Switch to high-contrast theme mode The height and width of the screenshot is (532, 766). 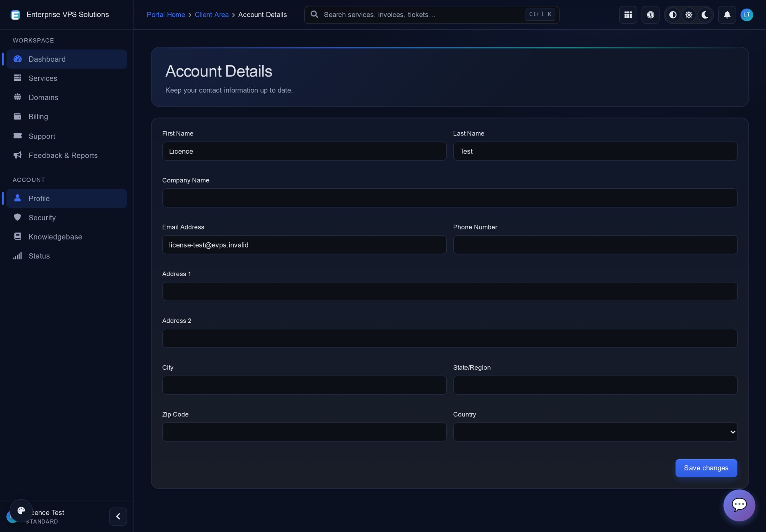[673, 15]
